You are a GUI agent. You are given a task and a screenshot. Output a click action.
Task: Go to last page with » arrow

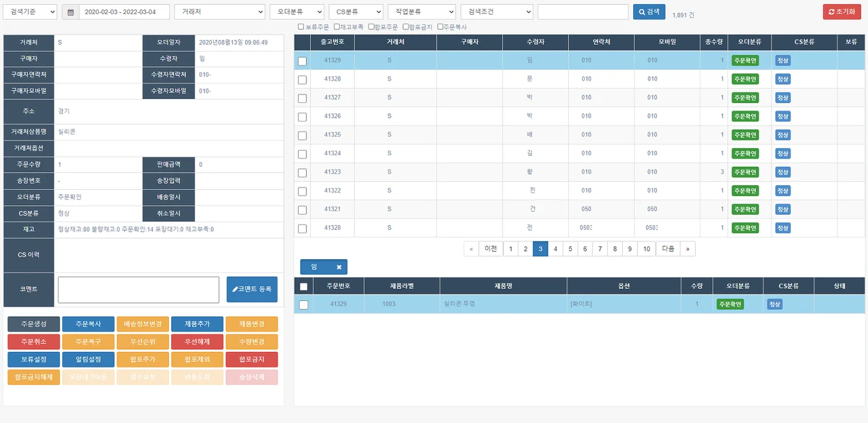pyautogui.click(x=687, y=249)
